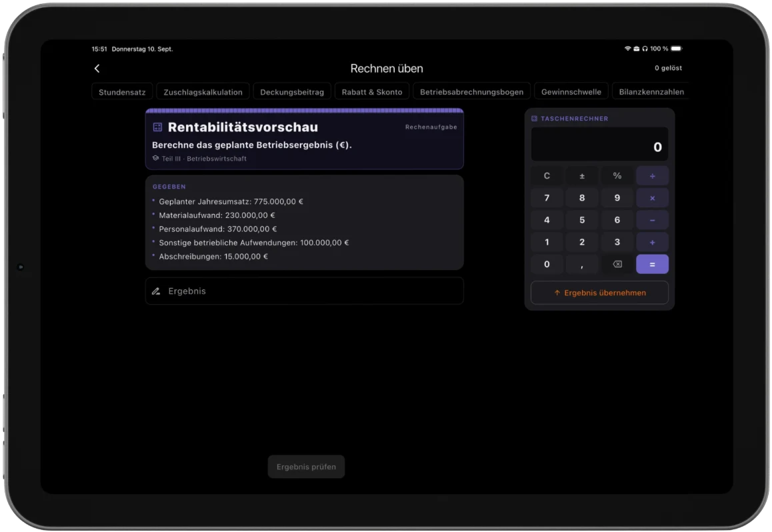Viewport: 772px width, 532px height.
Task: Tap the comma decimal key
Action: click(582, 264)
